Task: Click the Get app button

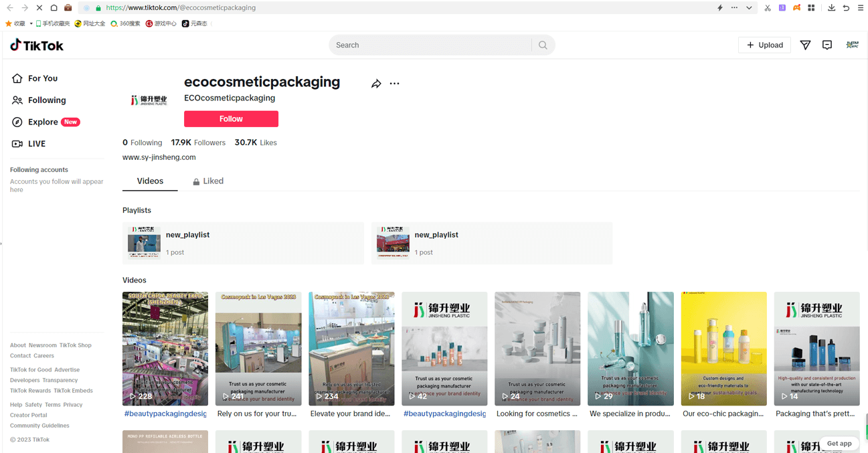Action: 839,443
